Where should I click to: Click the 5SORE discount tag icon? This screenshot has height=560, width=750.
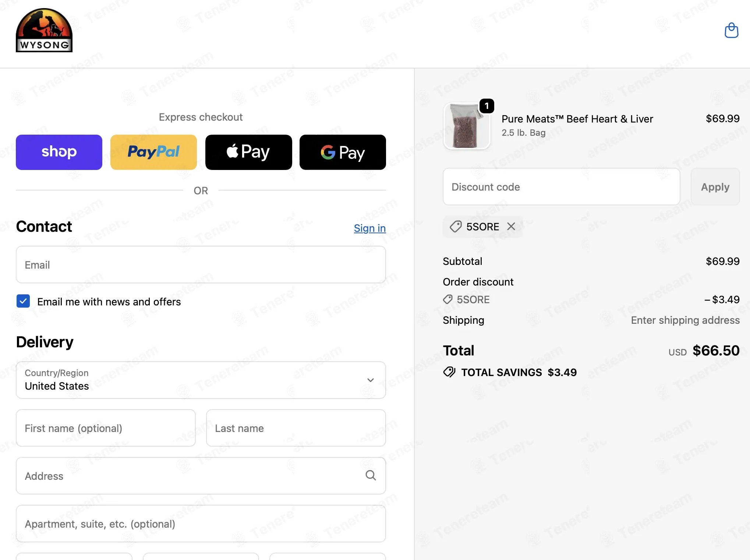point(456,226)
